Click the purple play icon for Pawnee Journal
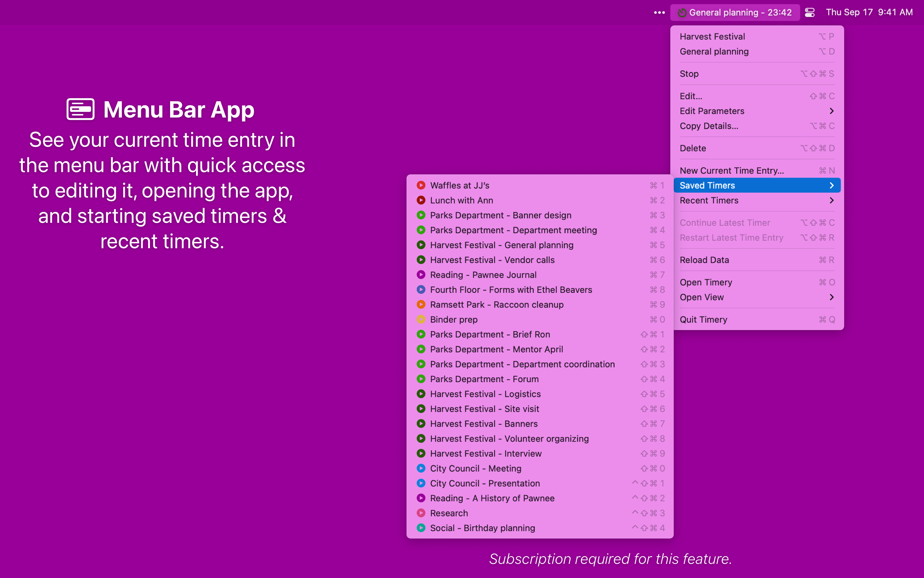Viewport: 924px width, 578px height. 421,275
